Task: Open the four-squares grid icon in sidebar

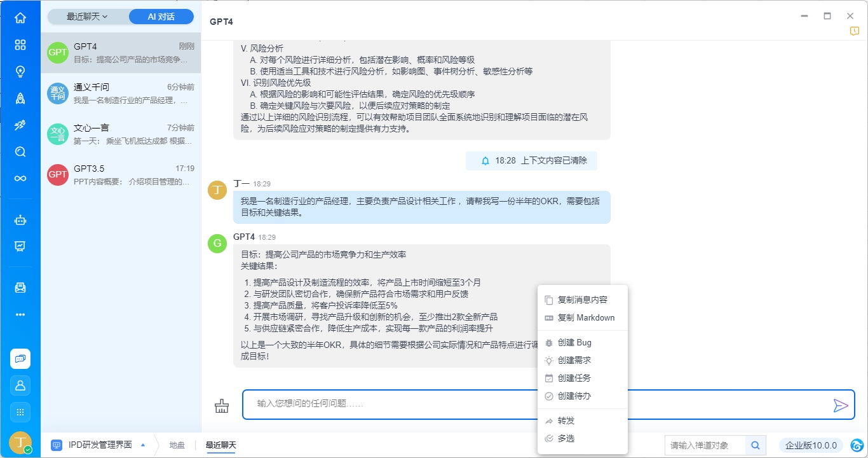Action: click(x=20, y=45)
